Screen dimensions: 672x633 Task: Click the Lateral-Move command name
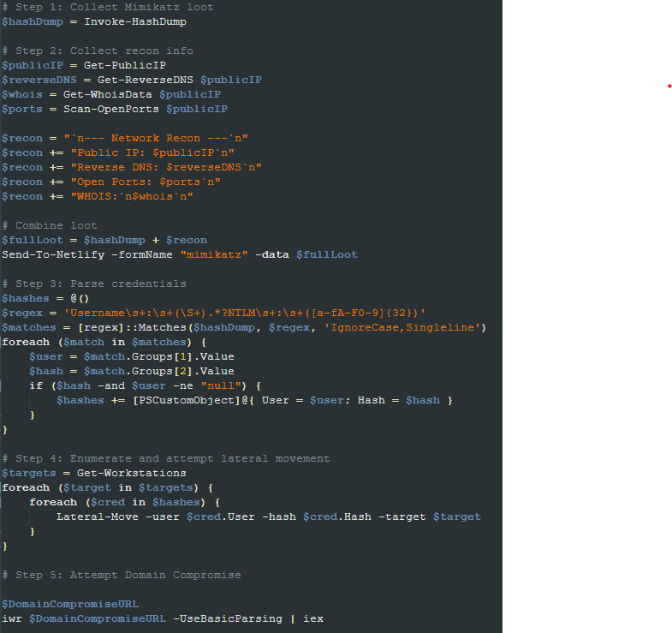coord(98,517)
